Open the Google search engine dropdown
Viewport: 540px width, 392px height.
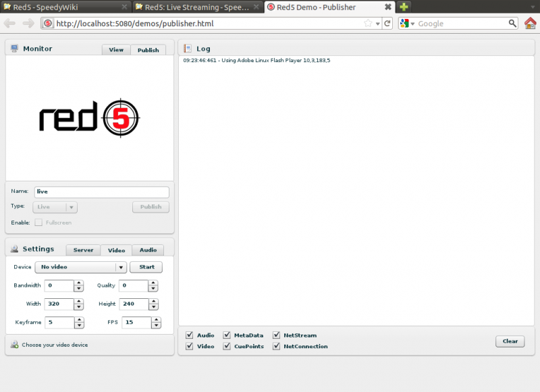pyautogui.click(x=409, y=22)
